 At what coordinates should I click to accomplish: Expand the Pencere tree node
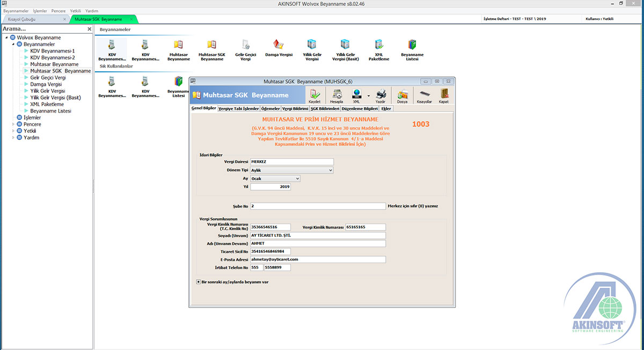point(13,124)
